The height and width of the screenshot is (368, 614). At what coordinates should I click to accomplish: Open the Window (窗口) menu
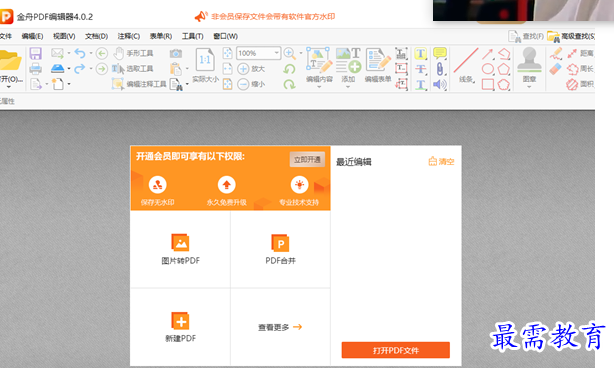point(225,36)
